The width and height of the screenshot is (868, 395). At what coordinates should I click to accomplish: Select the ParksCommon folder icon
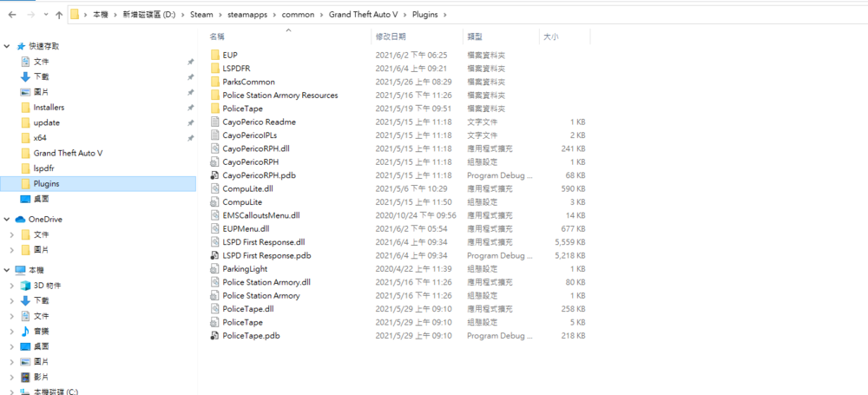(x=215, y=82)
